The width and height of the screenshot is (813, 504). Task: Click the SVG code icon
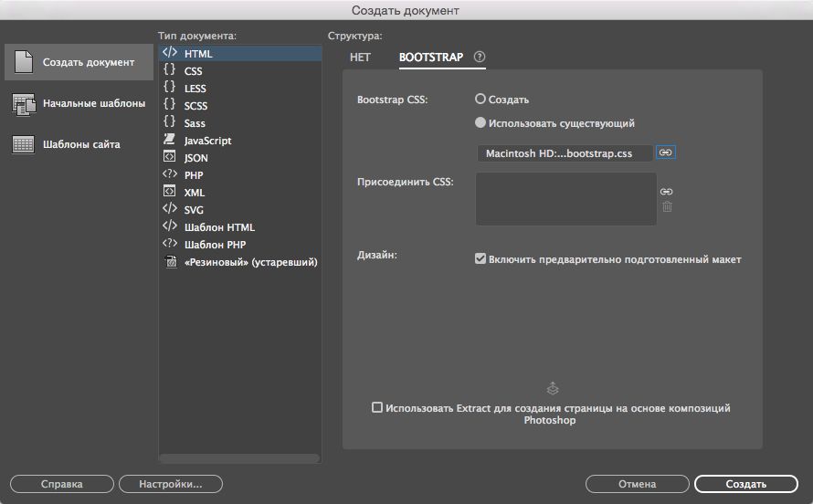click(x=170, y=208)
